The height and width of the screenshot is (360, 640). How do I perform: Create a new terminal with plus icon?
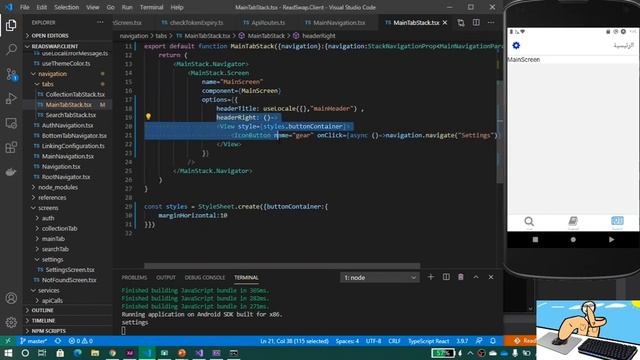(x=431, y=277)
